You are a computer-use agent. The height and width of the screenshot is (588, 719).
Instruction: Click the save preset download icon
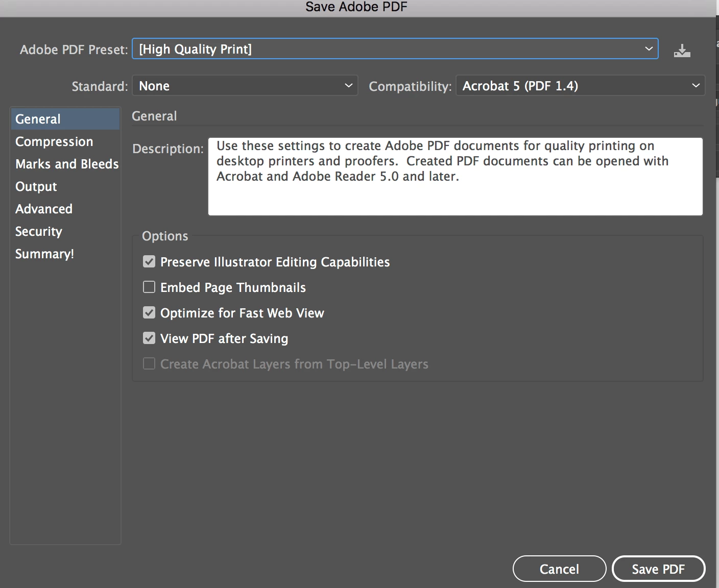coord(682,50)
